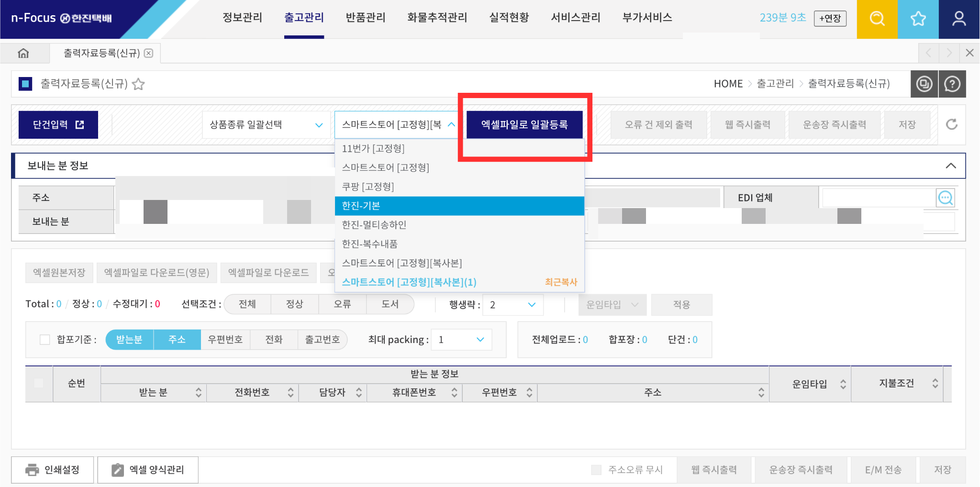Filter selection by 정상

click(295, 304)
